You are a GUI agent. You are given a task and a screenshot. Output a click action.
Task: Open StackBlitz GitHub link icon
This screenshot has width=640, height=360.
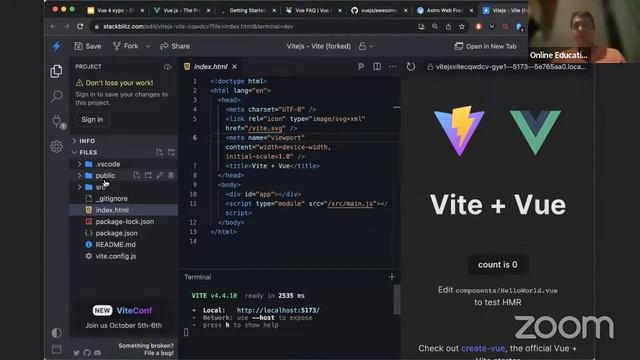(87, 353)
